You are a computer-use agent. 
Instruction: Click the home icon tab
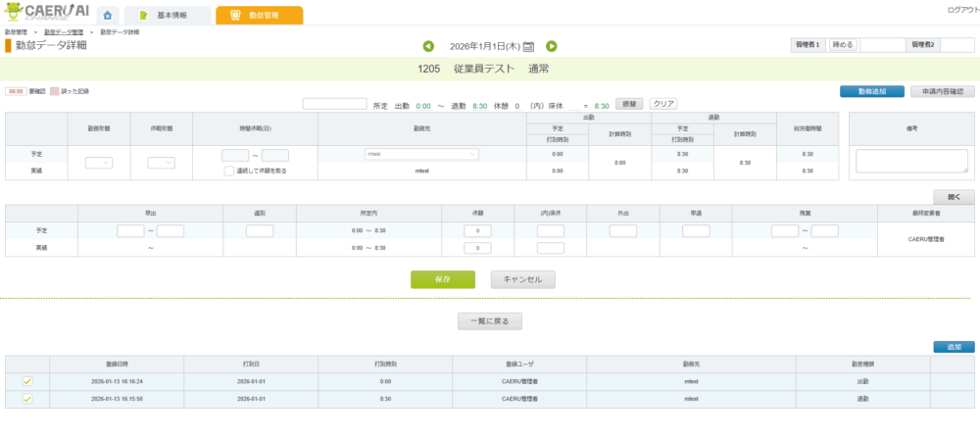pos(106,16)
